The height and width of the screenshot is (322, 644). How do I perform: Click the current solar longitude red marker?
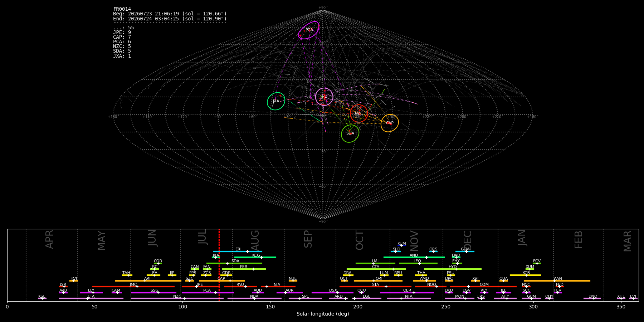pyautogui.click(x=219, y=265)
